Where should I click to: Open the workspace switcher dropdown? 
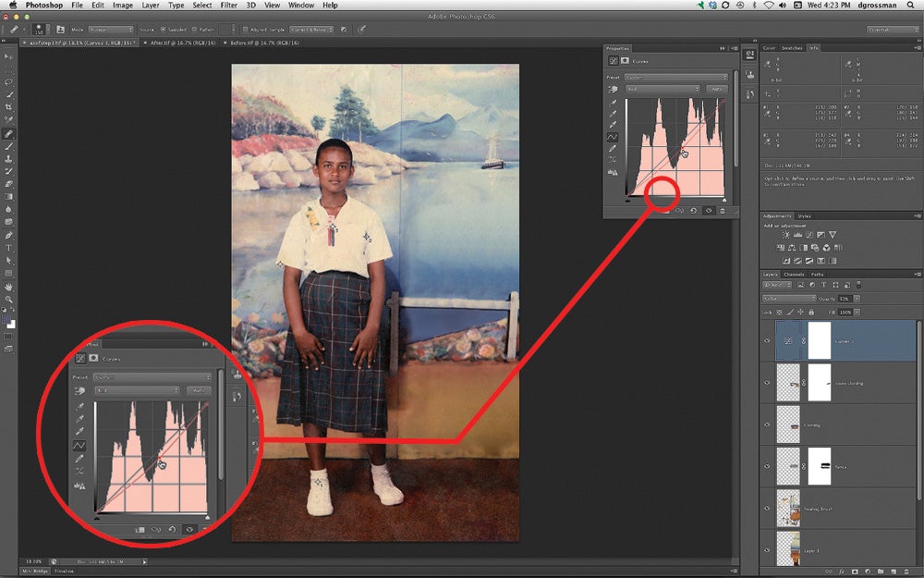pos(893,30)
